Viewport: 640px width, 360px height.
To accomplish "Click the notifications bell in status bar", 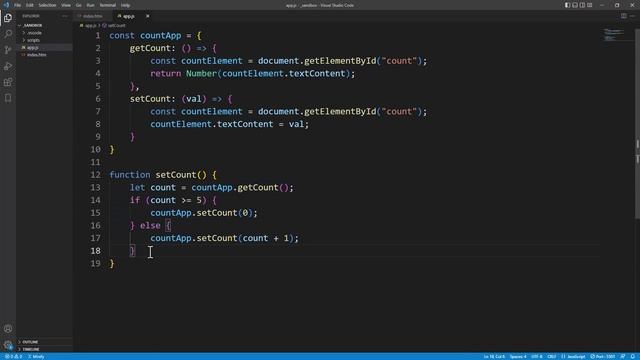I will [x=633, y=356].
